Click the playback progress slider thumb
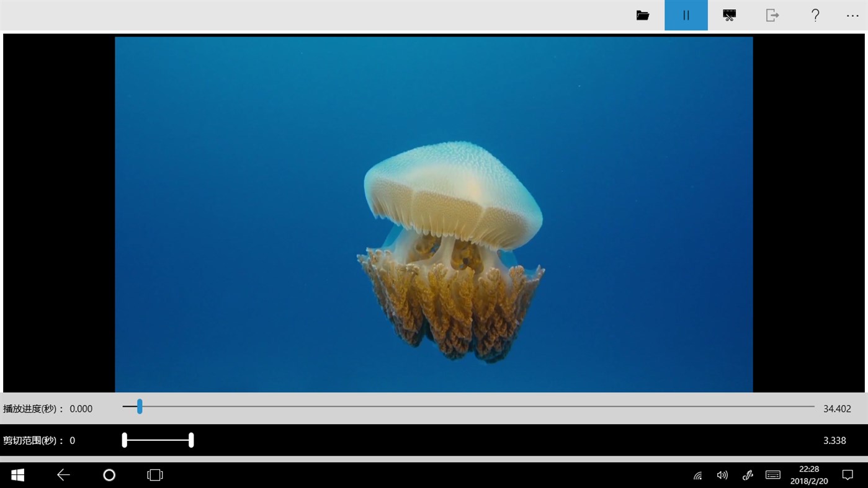 tap(140, 407)
